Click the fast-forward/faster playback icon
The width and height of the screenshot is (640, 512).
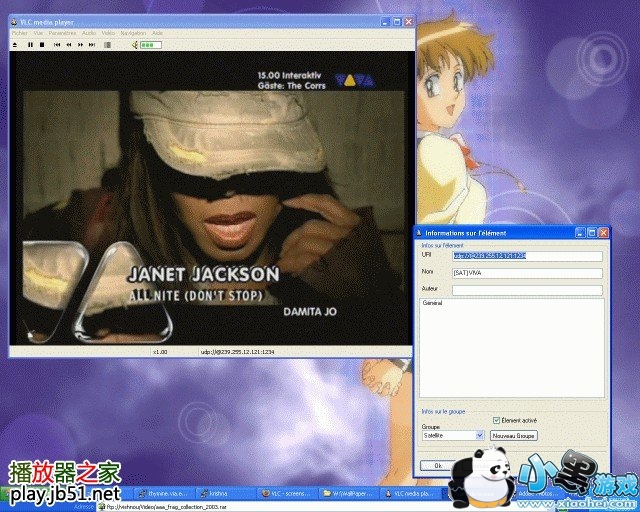[81, 45]
